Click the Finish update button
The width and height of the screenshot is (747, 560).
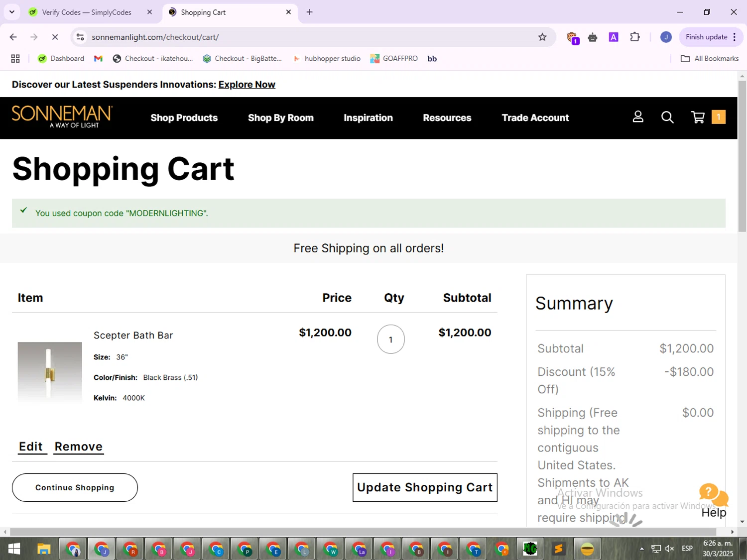point(711,37)
